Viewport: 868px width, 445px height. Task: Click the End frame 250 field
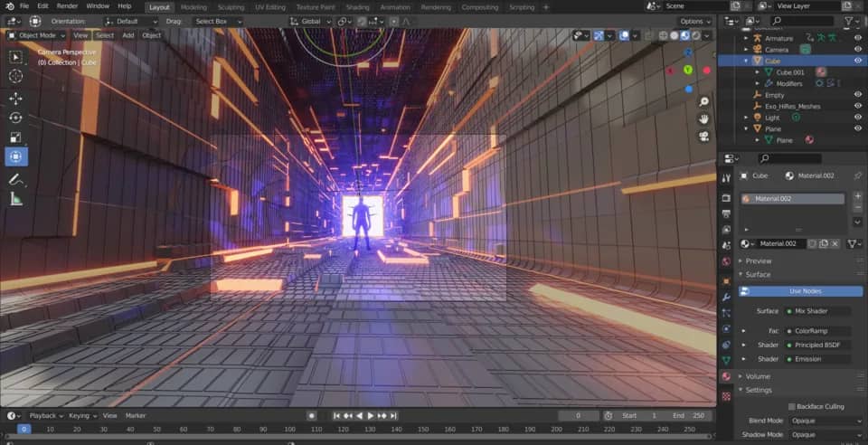pos(689,416)
